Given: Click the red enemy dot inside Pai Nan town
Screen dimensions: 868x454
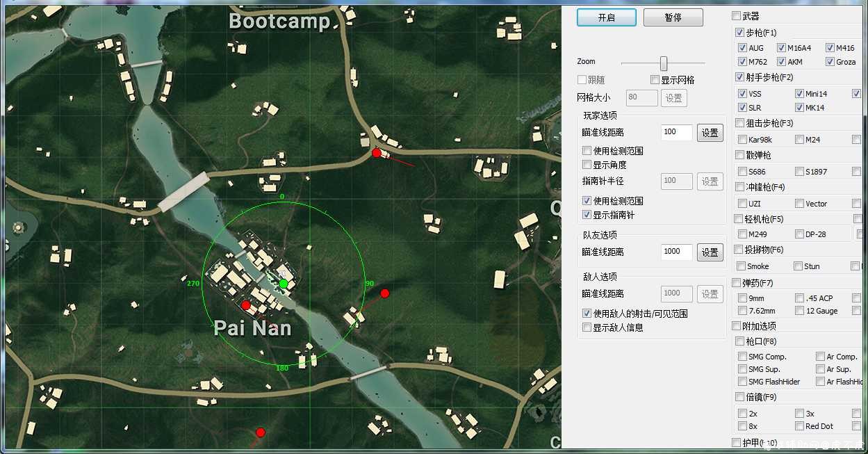Looking at the screenshot, I should [246, 305].
